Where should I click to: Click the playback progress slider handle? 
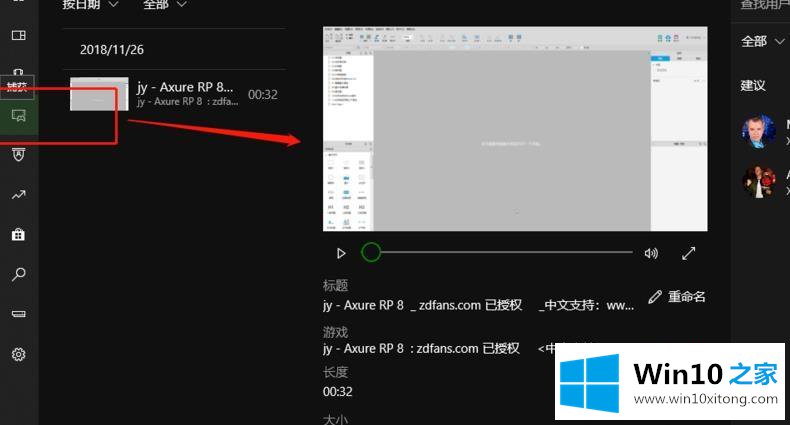[x=371, y=252]
